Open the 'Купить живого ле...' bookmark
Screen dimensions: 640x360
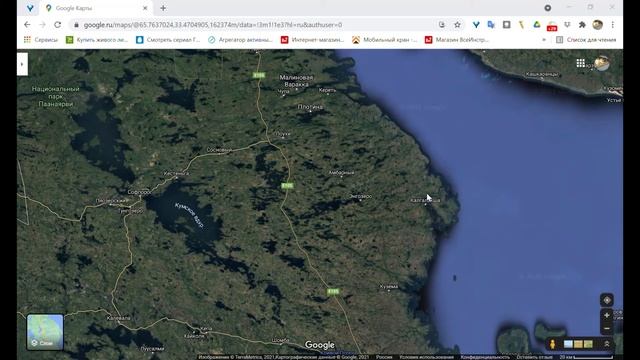pos(97,40)
